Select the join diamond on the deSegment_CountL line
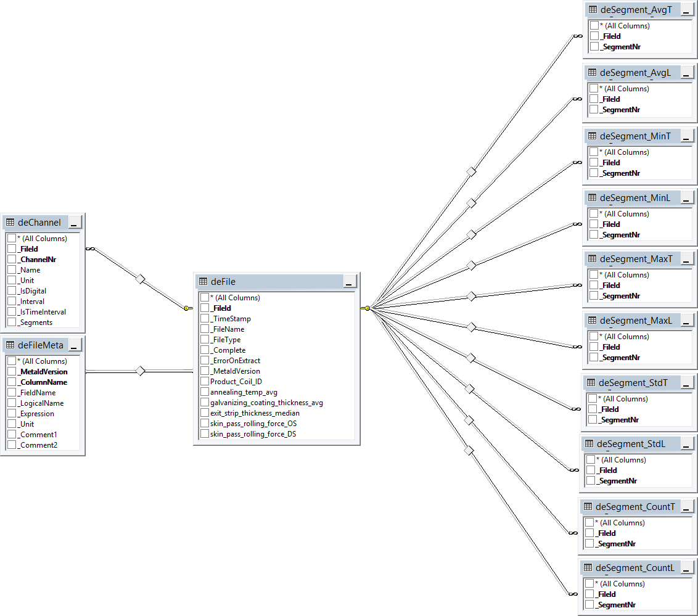The image size is (698, 616). [469, 451]
